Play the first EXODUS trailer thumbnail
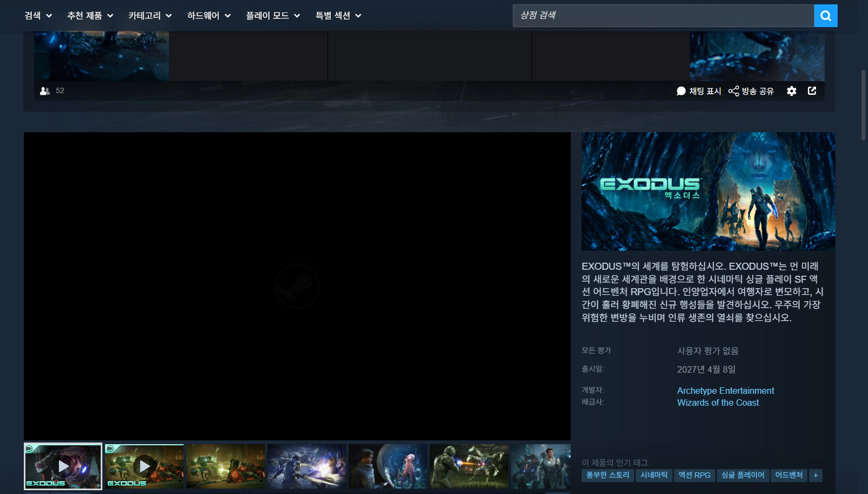 tap(63, 466)
